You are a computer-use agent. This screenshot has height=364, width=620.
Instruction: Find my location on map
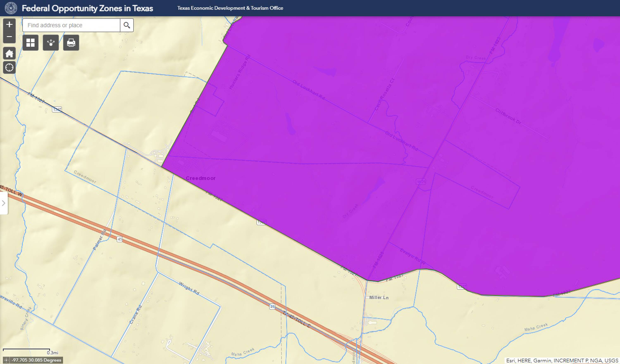tap(9, 67)
